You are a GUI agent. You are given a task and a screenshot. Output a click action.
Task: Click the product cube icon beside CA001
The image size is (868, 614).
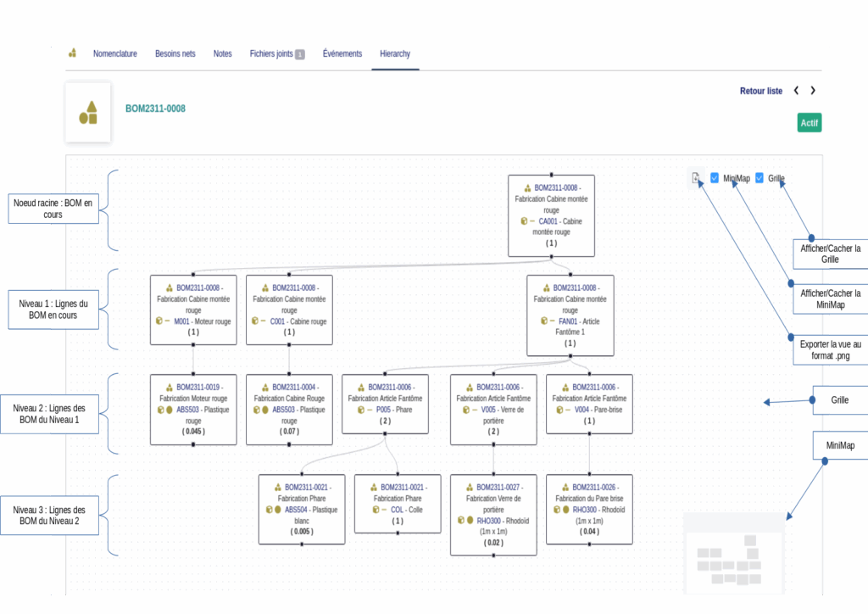click(x=524, y=220)
